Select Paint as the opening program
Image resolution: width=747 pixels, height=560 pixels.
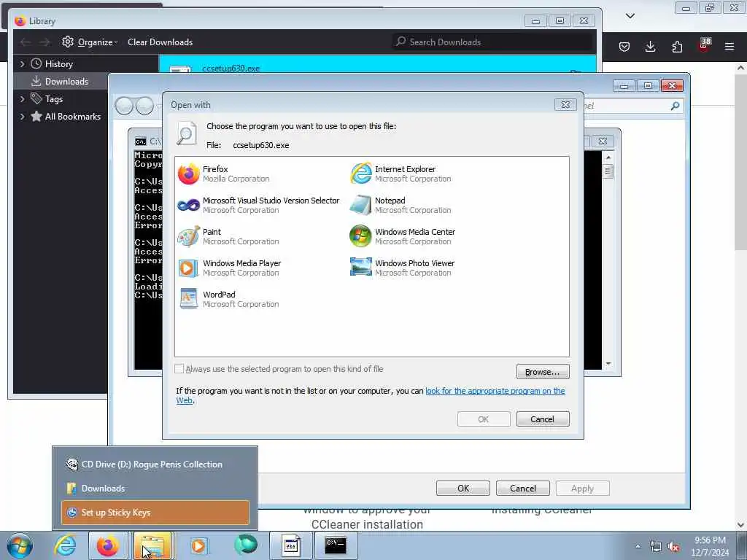tap(228, 237)
